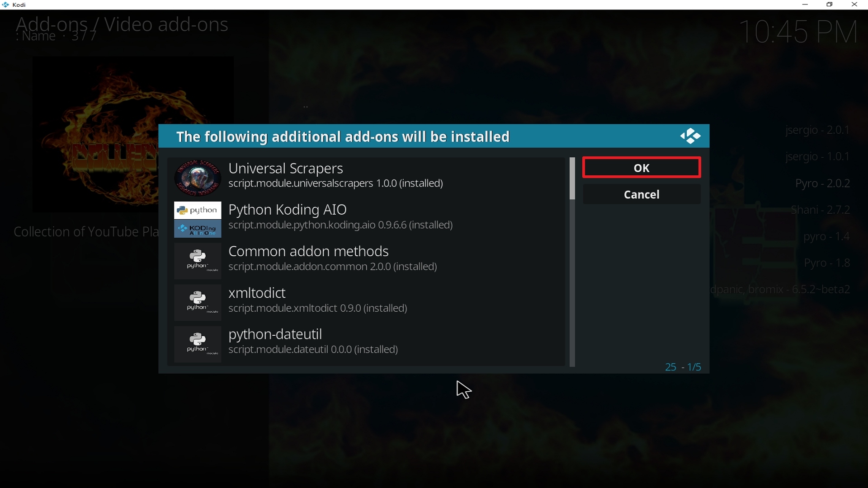The height and width of the screenshot is (488, 868).
Task: Click bromix - 6.5.2~beta2 background entry
Action: tap(781, 290)
